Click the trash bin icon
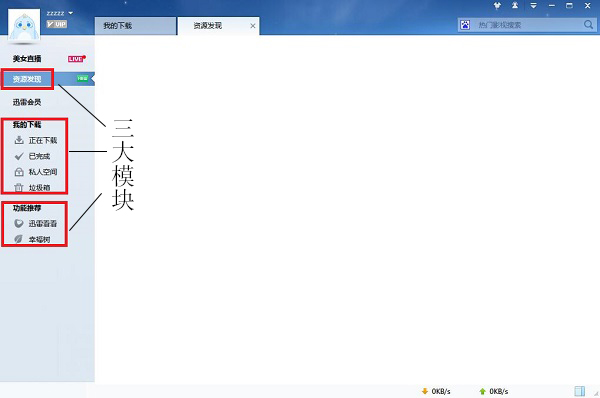The width and height of the screenshot is (600, 398). (19, 188)
